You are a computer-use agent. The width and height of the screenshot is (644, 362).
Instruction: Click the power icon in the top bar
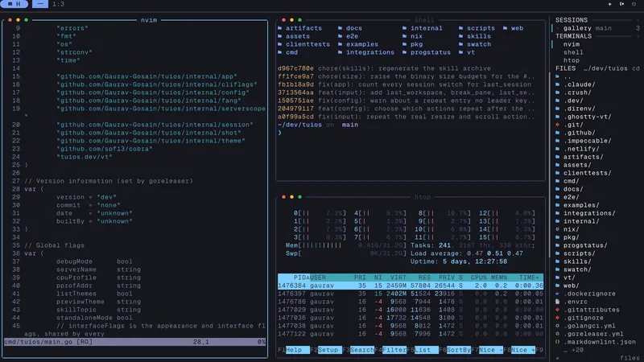click(x=634, y=4)
